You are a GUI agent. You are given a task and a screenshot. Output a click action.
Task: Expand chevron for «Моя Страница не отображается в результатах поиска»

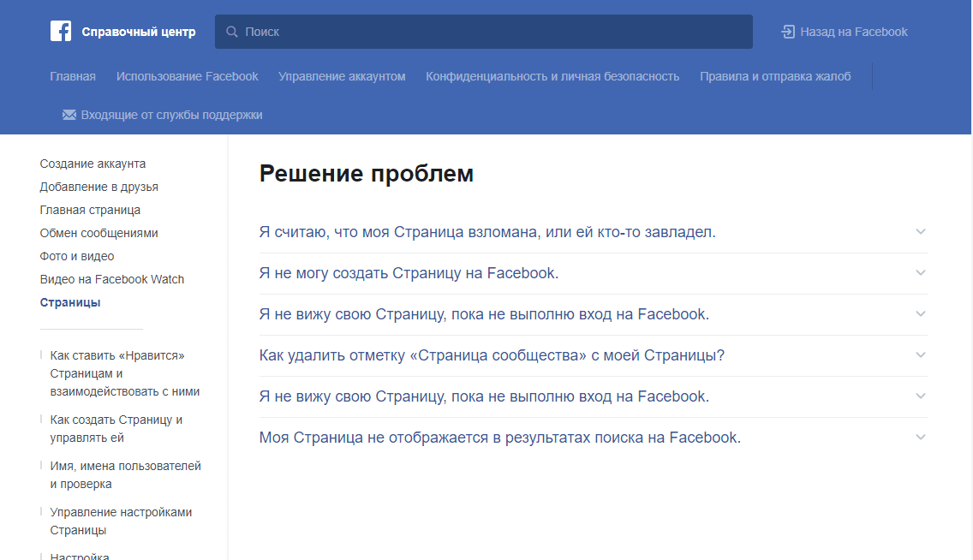tap(920, 438)
